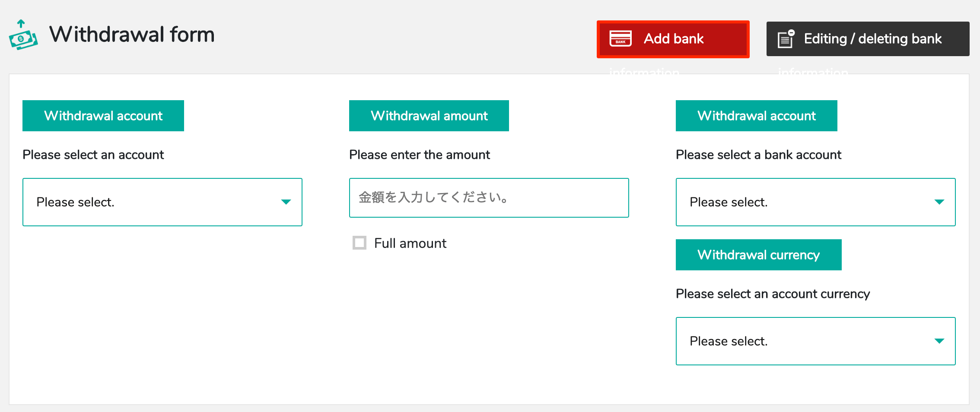The image size is (980, 412).
Task: Select the left Withdrawal account header
Action: click(x=103, y=116)
